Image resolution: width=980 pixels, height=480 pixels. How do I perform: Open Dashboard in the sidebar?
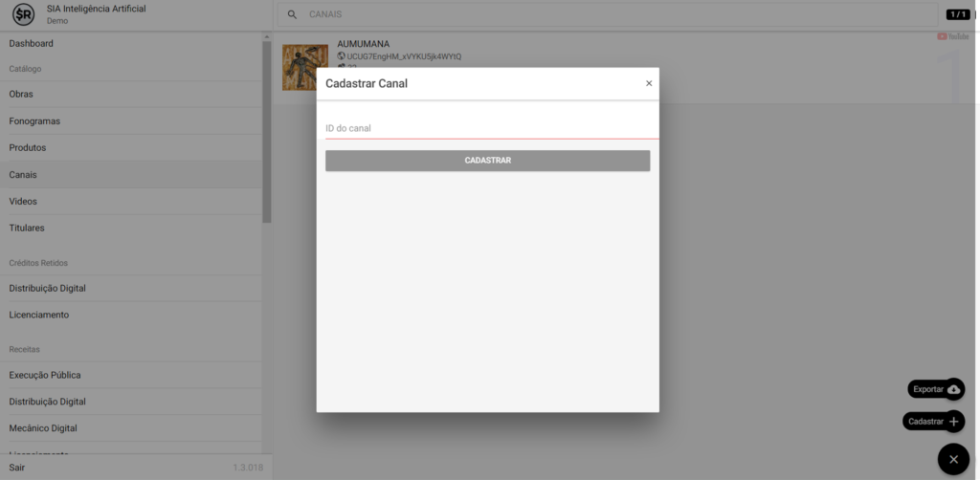tap(32, 44)
